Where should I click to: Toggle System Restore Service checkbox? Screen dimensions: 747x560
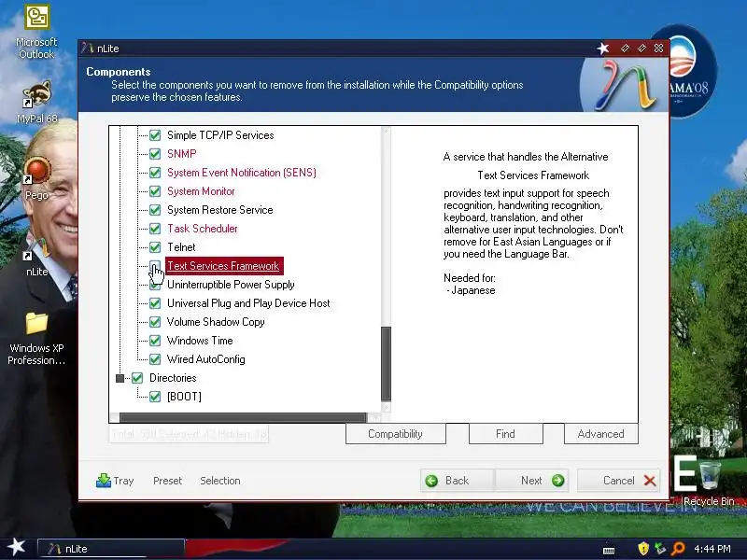(x=155, y=210)
